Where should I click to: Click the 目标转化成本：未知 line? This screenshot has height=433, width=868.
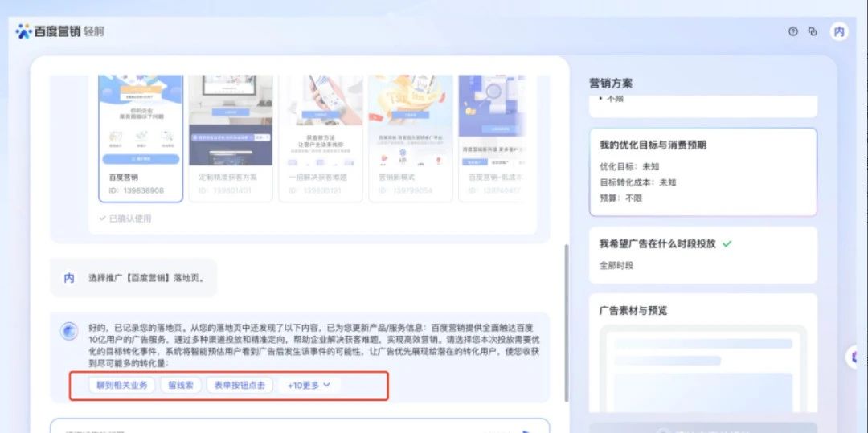coord(637,182)
